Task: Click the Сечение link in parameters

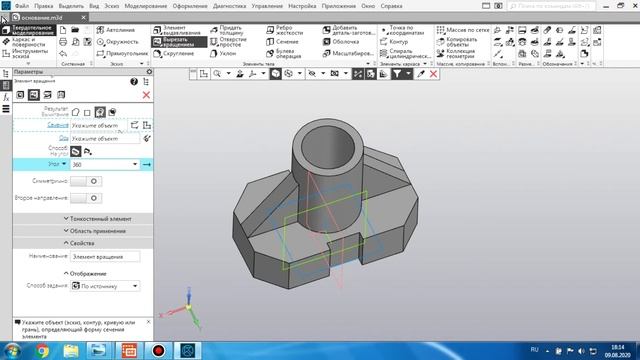Action: coord(58,125)
